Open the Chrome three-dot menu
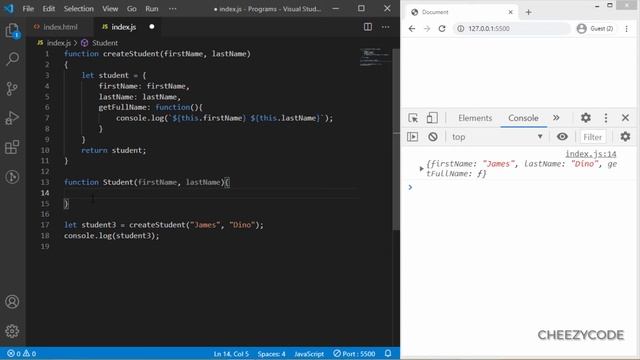640x360 pixels. point(627,29)
